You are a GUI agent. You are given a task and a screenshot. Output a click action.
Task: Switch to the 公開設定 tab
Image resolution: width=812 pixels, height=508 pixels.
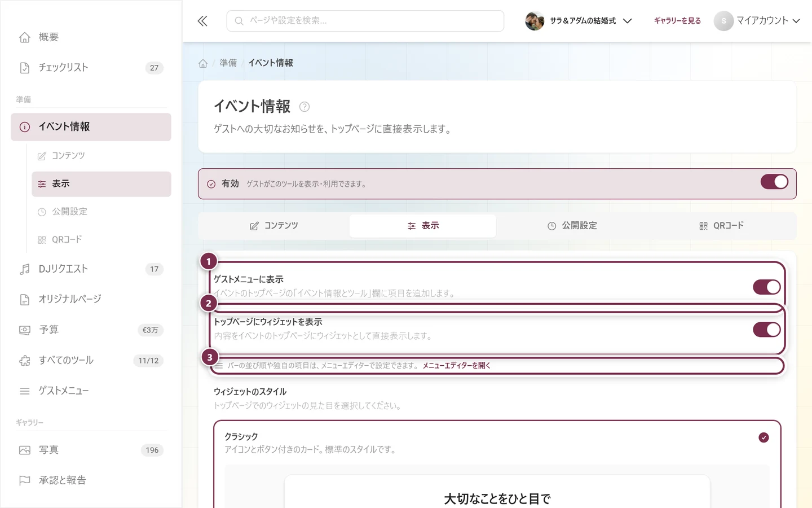click(x=572, y=226)
